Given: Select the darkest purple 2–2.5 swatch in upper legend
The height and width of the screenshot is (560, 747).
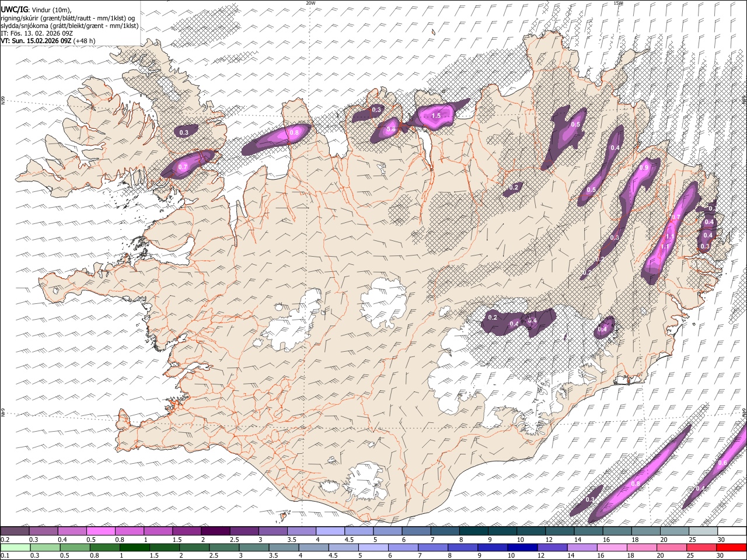Looking at the screenshot, I should pos(215,531).
